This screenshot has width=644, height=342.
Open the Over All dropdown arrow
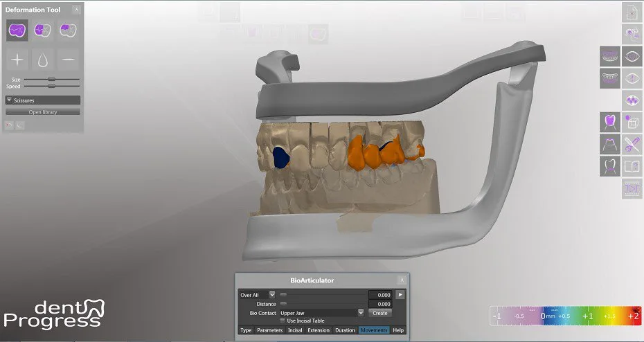click(x=272, y=295)
